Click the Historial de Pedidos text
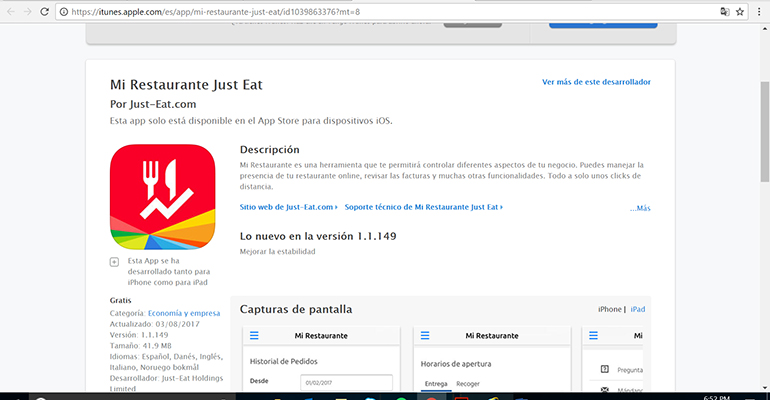 (x=283, y=361)
